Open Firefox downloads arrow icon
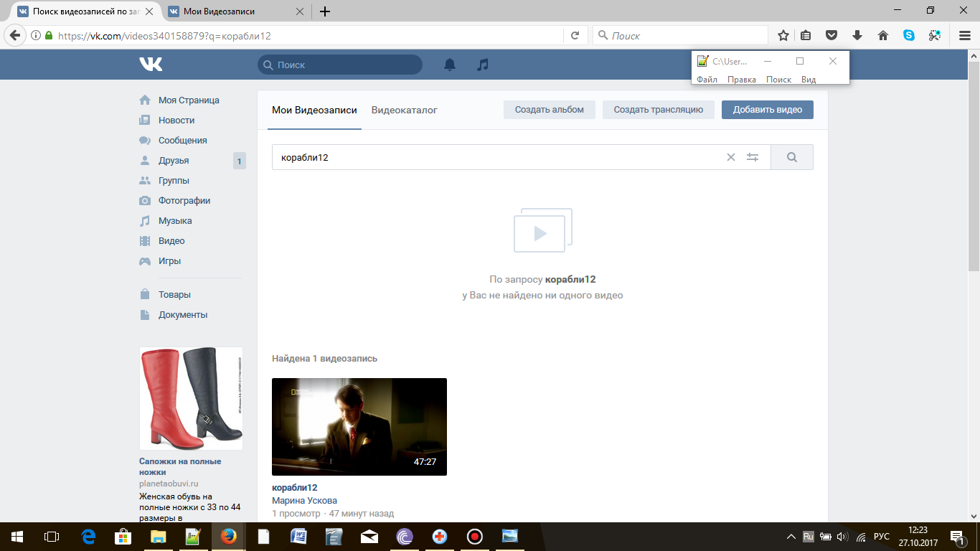The height and width of the screenshot is (551, 980). 857,35
